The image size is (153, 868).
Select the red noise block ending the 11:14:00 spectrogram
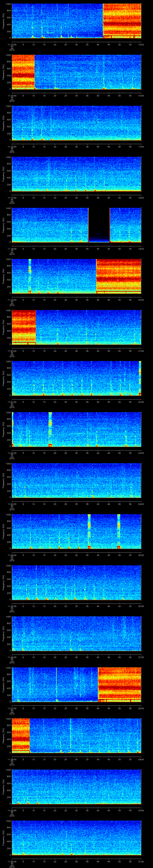click(x=122, y=21)
